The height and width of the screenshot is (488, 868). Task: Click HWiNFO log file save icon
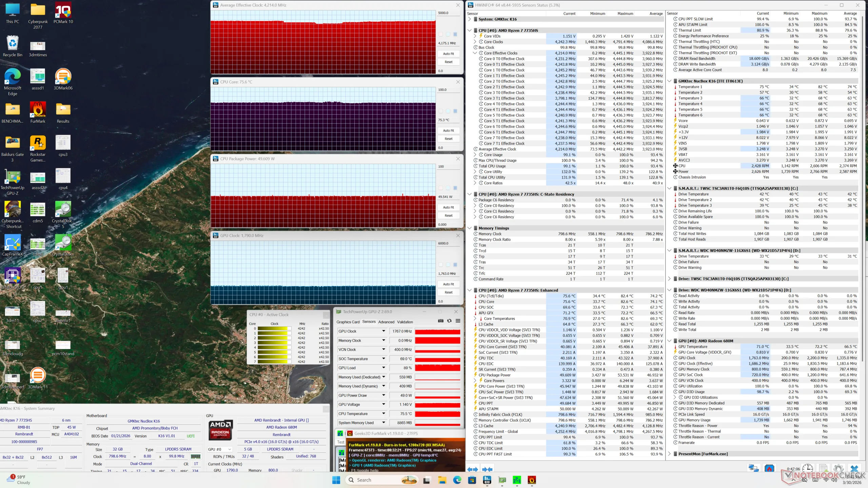(x=824, y=468)
